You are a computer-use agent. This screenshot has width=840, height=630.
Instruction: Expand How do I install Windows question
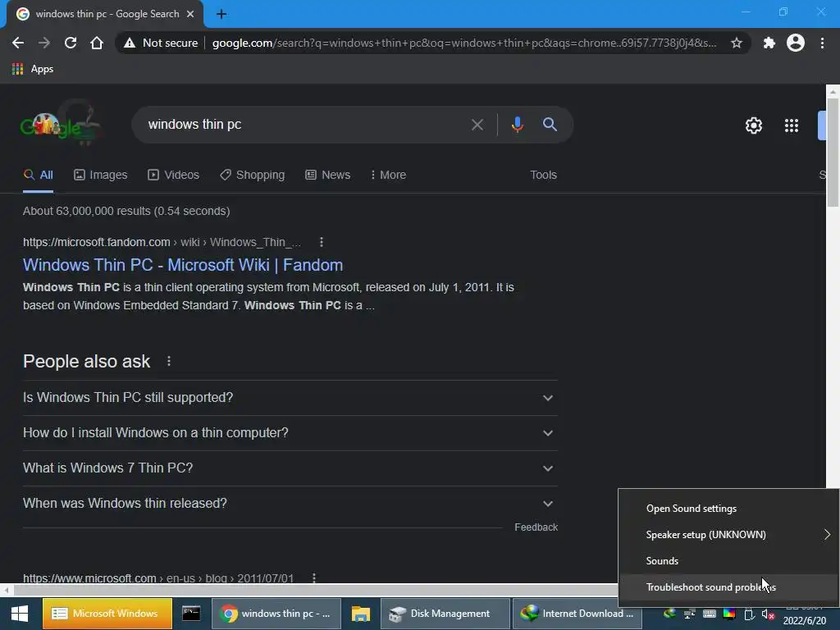click(x=290, y=433)
